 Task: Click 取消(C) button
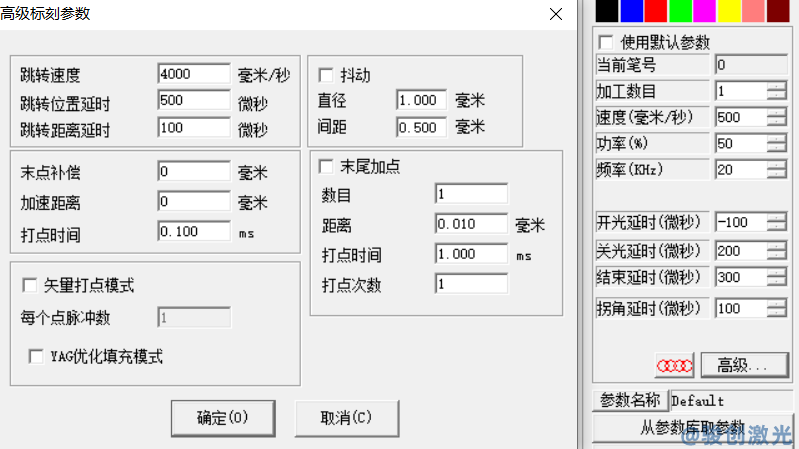pyautogui.click(x=347, y=418)
